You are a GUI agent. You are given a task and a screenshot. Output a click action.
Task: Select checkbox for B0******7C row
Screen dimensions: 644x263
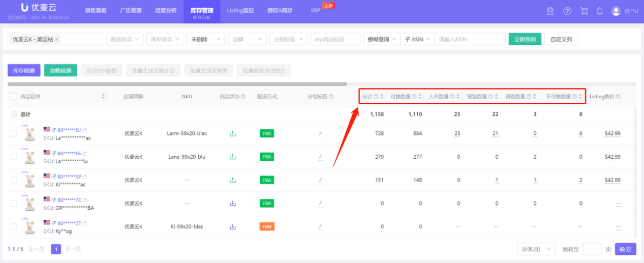14,203
